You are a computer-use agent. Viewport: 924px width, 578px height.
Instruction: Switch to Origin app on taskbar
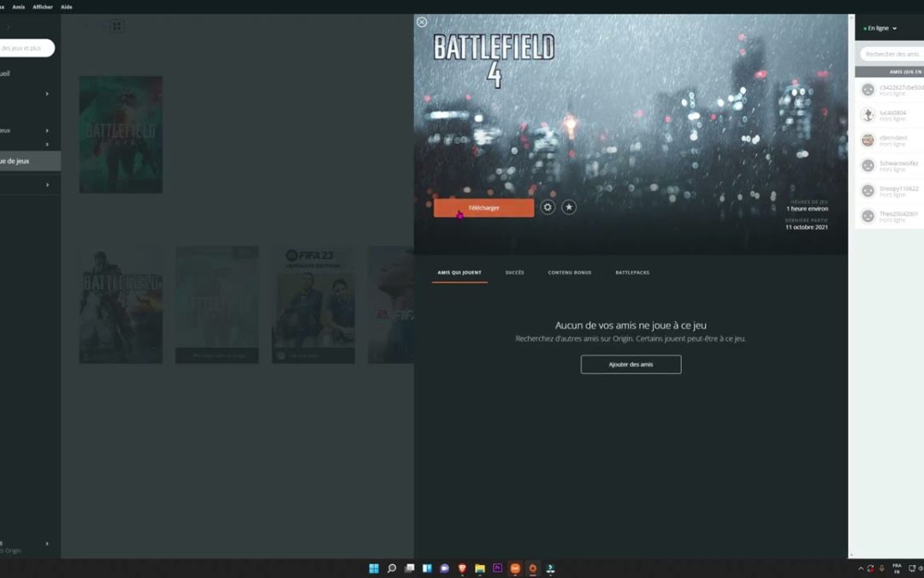[533, 569]
